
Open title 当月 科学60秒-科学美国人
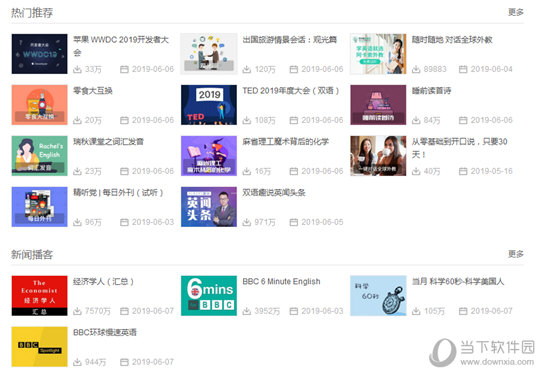458,281
